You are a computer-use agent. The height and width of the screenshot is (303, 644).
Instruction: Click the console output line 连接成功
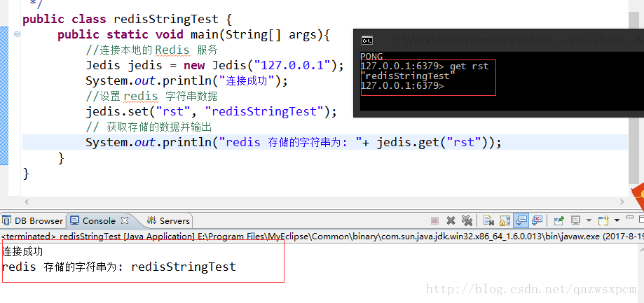[x=22, y=251]
